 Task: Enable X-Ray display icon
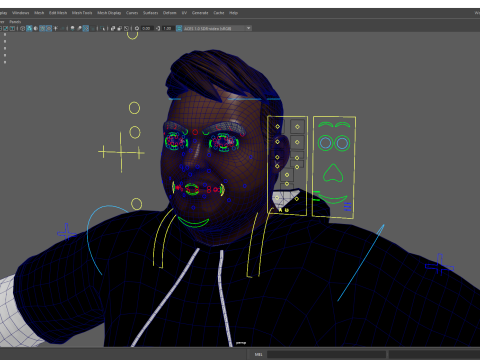tap(113, 28)
